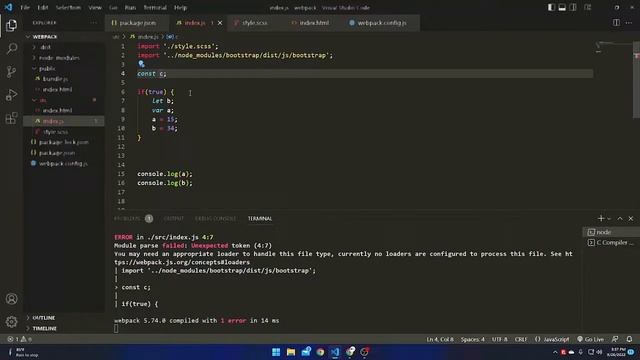Open File Explorer from the taskbar
This screenshot has width=640, height=360.
point(291,352)
